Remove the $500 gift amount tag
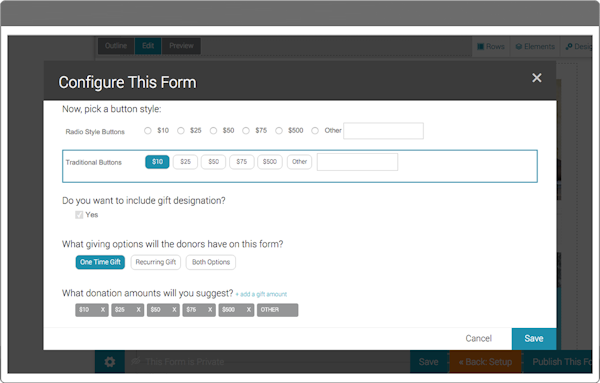The height and width of the screenshot is (383, 600). tap(248, 310)
